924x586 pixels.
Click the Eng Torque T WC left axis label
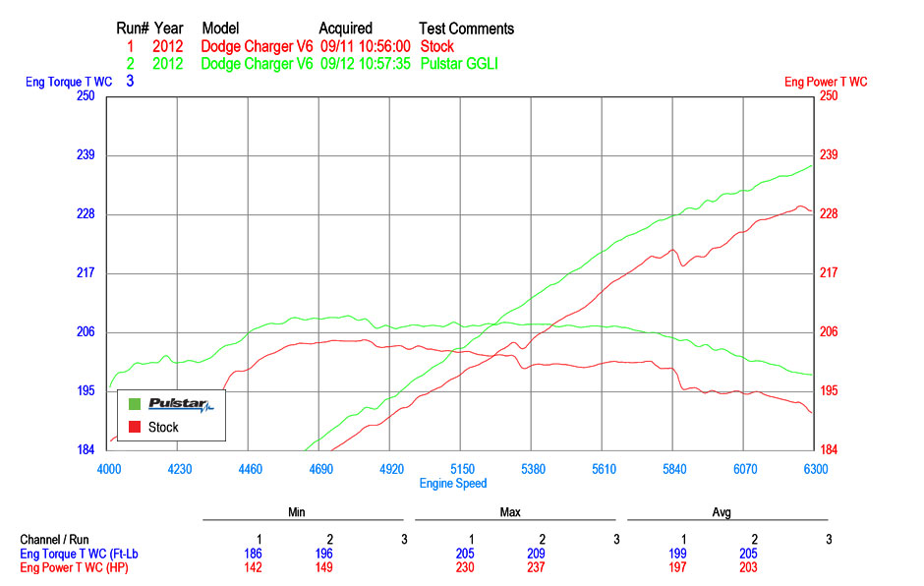tap(69, 83)
